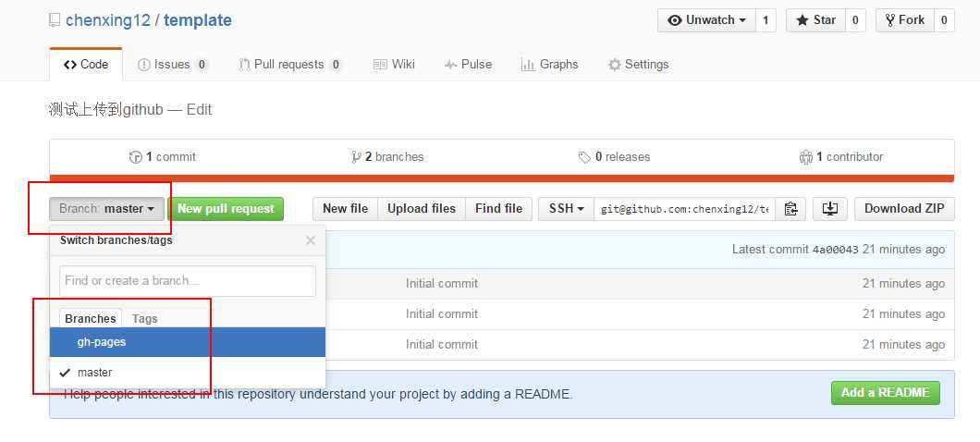Open the Code tab
The height and width of the screenshot is (442, 980).
(x=86, y=65)
